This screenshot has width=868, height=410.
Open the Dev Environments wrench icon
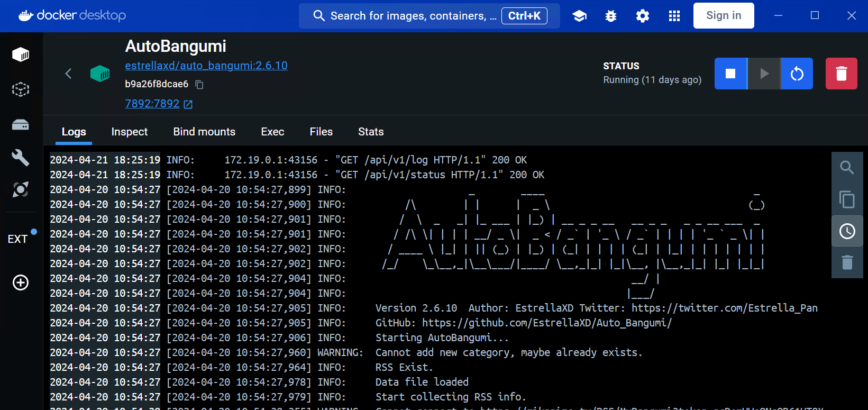click(21, 158)
